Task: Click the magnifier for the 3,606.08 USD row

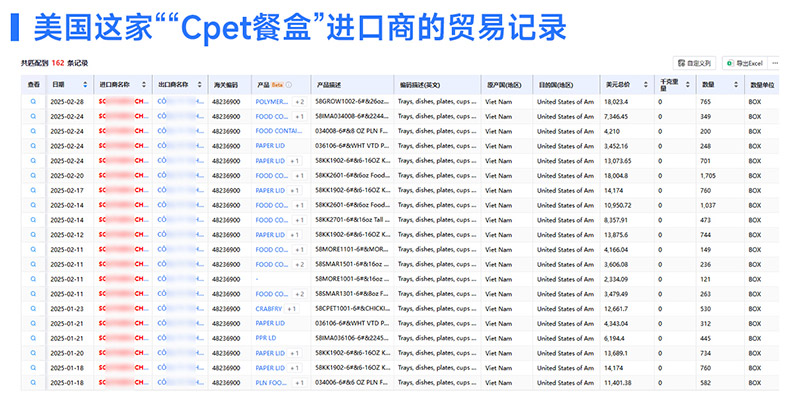Action: 34,264
